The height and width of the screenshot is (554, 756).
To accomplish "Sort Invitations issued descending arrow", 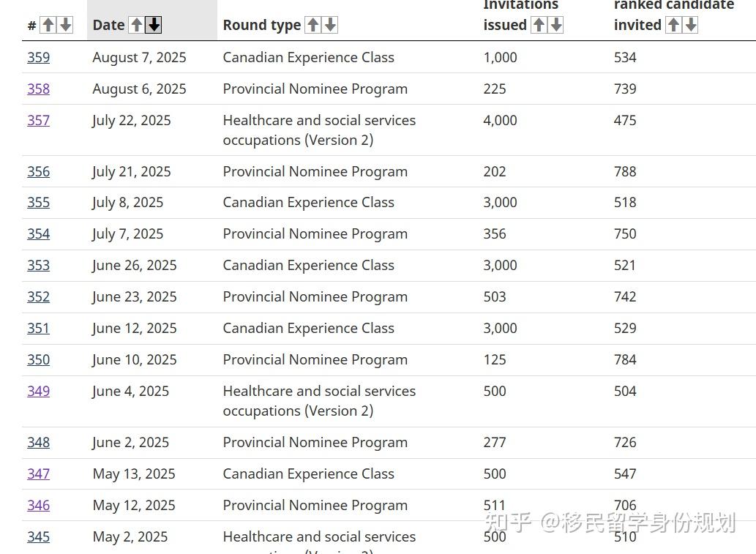I will (556, 25).
